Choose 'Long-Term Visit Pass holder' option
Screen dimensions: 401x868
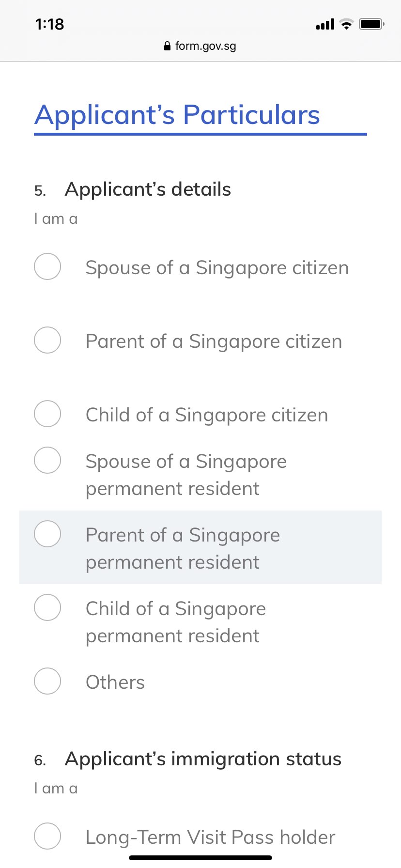point(47,836)
